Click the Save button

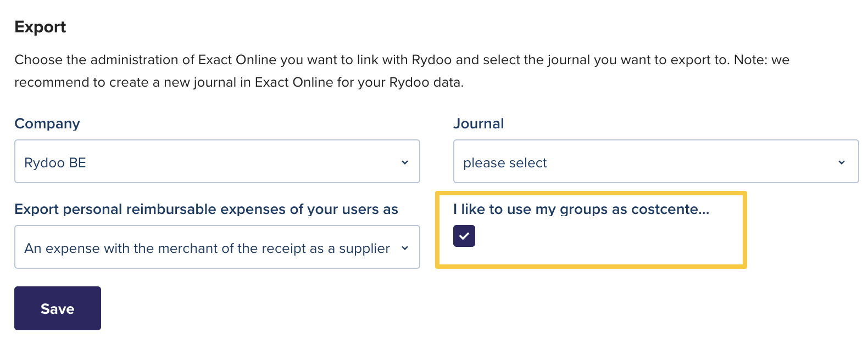click(58, 308)
